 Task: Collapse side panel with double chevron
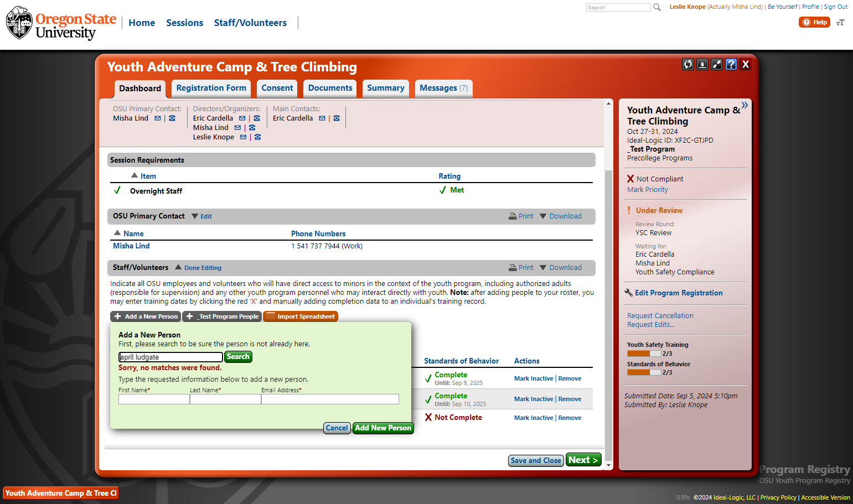coord(745,105)
